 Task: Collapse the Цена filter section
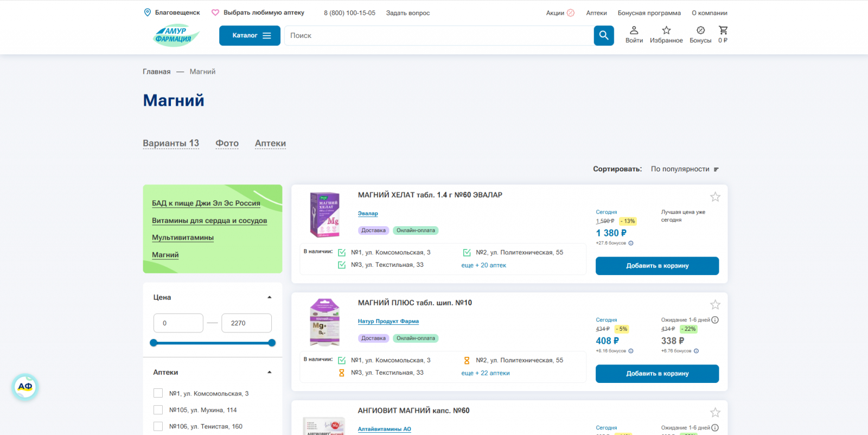pyautogui.click(x=270, y=297)
